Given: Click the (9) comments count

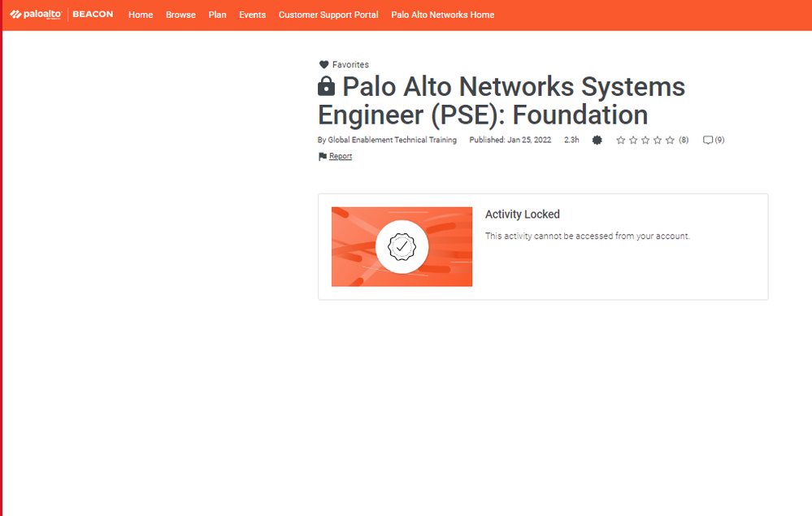Looking at the screenshot, I should [719, 140].
